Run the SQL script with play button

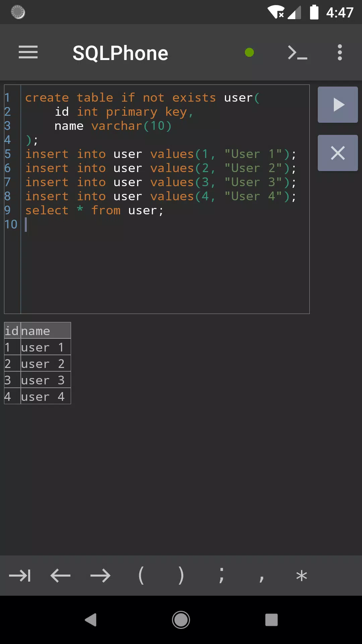click(x=338, y=105)
